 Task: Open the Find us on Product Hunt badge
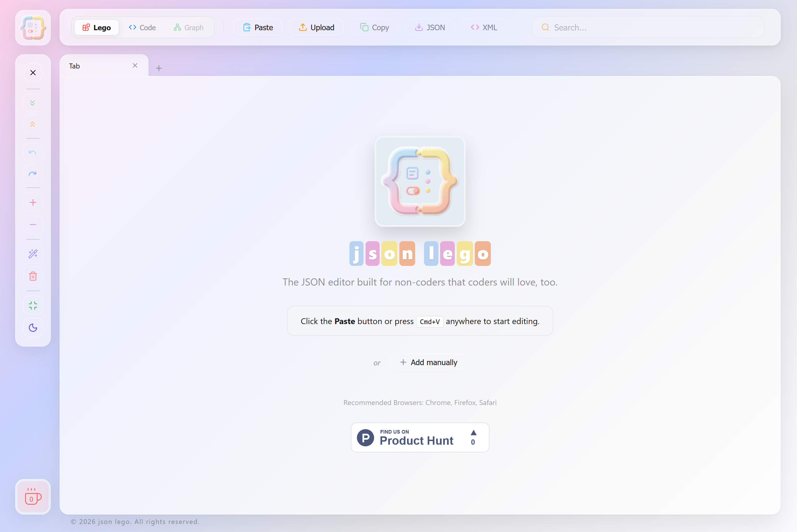click(420, 437)
